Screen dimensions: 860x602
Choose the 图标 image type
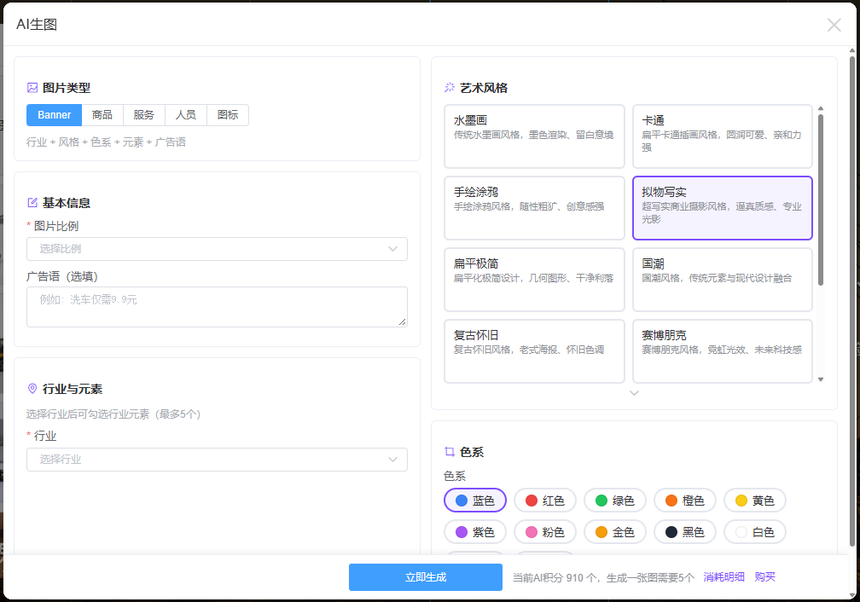[228, 115]
